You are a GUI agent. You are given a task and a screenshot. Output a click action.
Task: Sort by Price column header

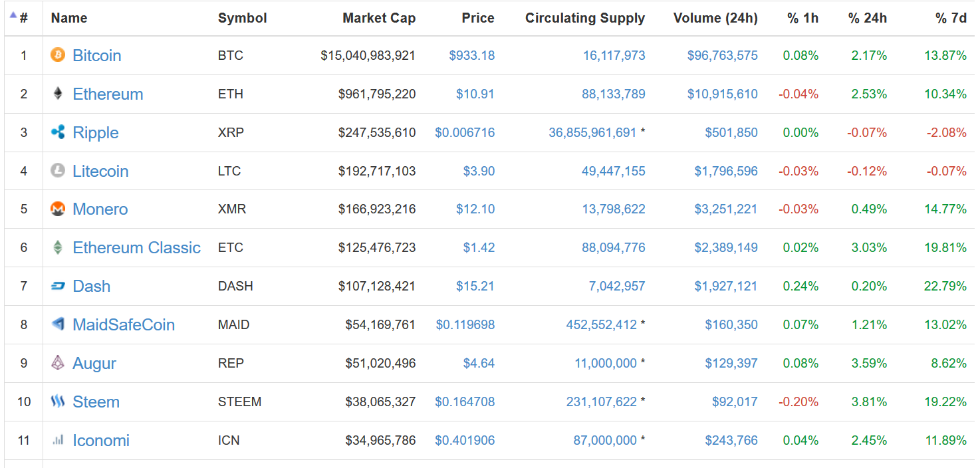(478, 18)
